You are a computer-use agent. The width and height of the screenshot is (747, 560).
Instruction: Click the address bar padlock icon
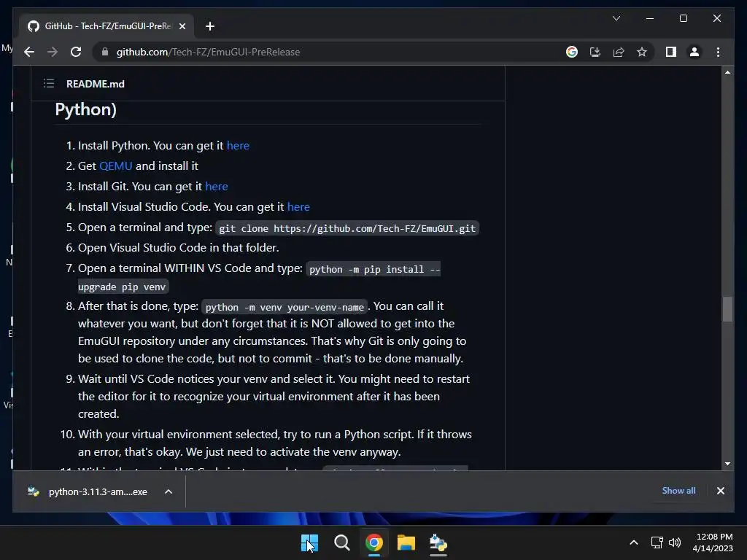tap(105, 52)
